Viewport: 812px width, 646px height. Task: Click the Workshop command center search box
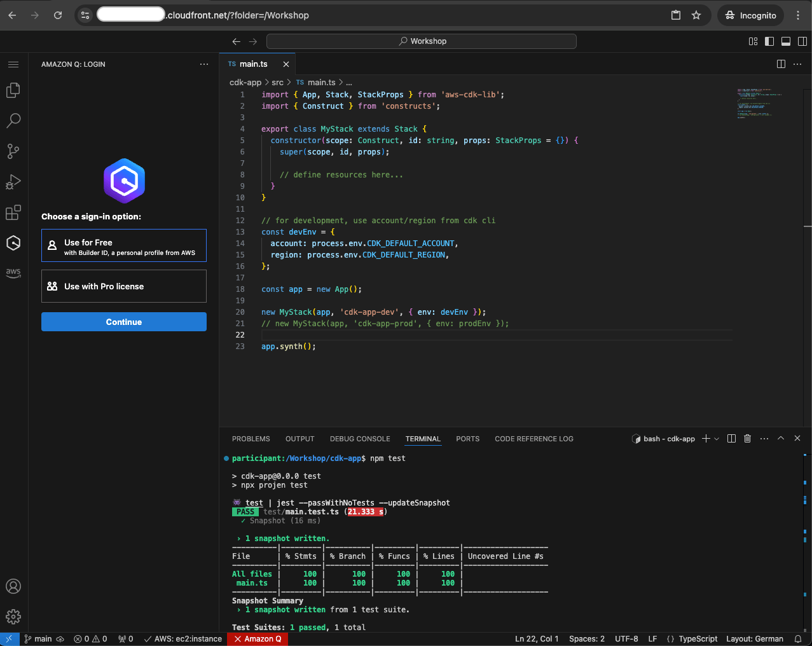click(x=422, y=41)
